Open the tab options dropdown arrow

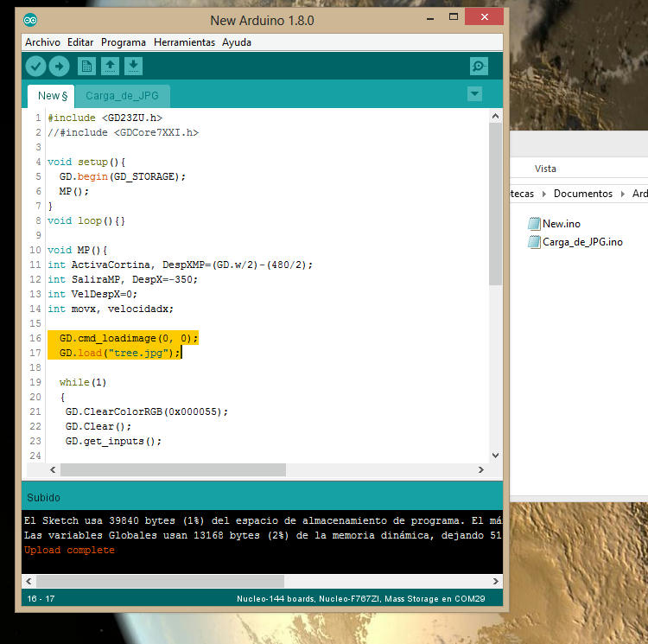[x=475, y=94]
